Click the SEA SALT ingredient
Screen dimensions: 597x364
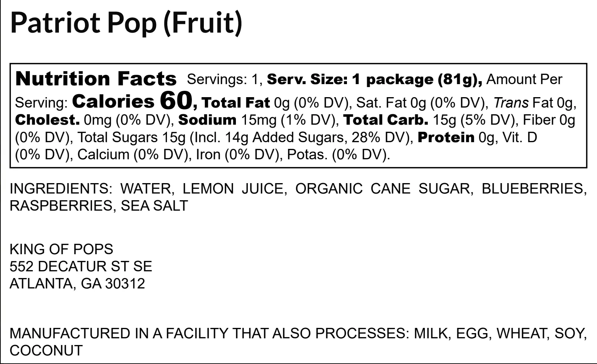154,205
